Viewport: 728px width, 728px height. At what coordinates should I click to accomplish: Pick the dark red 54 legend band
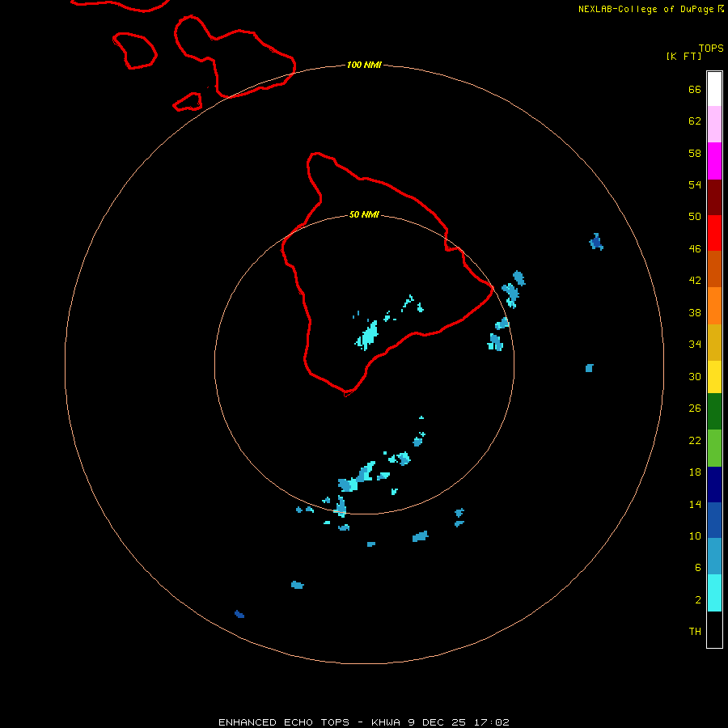714,197
